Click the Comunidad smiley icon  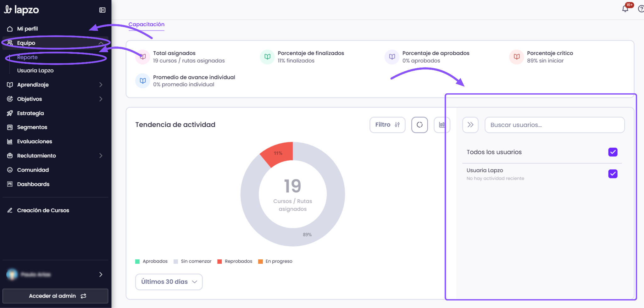click(10, 170)
